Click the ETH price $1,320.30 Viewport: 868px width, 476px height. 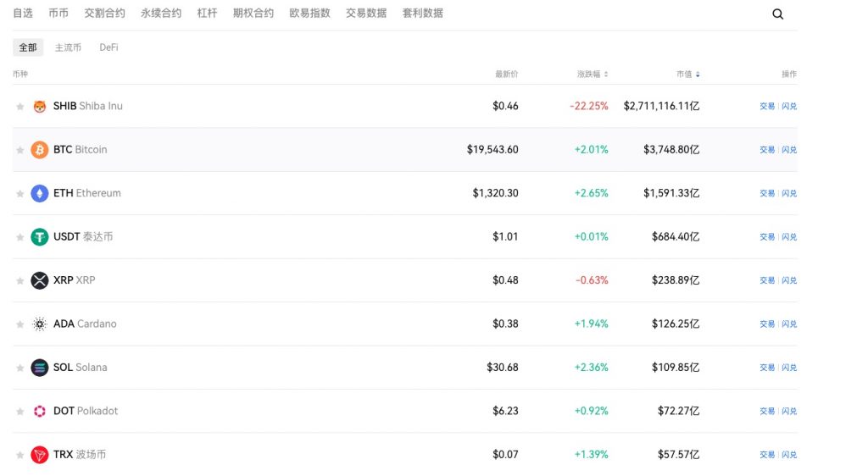[x=495, y=193]
